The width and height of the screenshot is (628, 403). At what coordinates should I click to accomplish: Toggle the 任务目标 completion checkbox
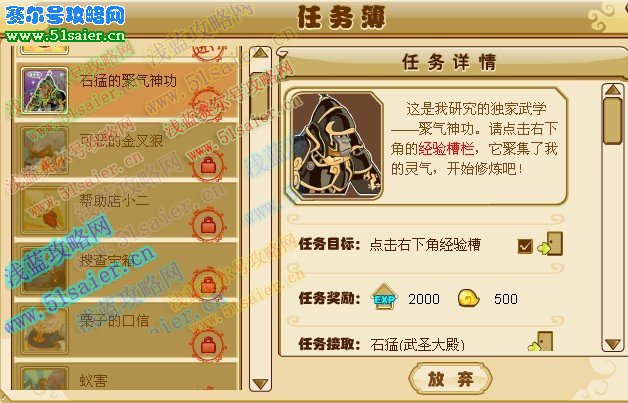point(525,246)
